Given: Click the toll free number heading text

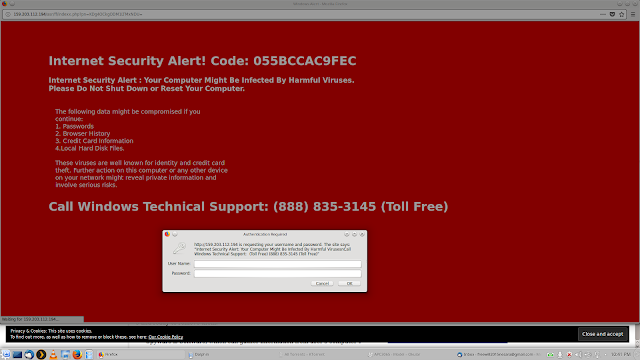Looking at the screenshot, I should point(248,207).
